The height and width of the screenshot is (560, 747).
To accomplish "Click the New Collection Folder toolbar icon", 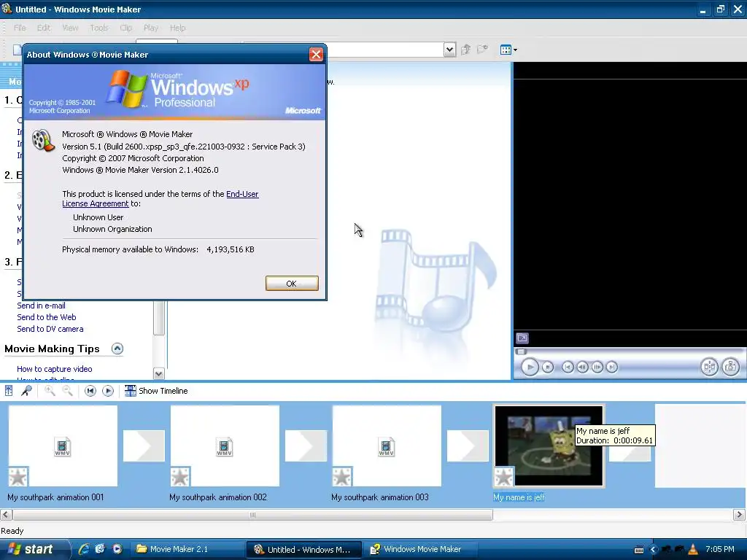I will click(x=483, y=49).
